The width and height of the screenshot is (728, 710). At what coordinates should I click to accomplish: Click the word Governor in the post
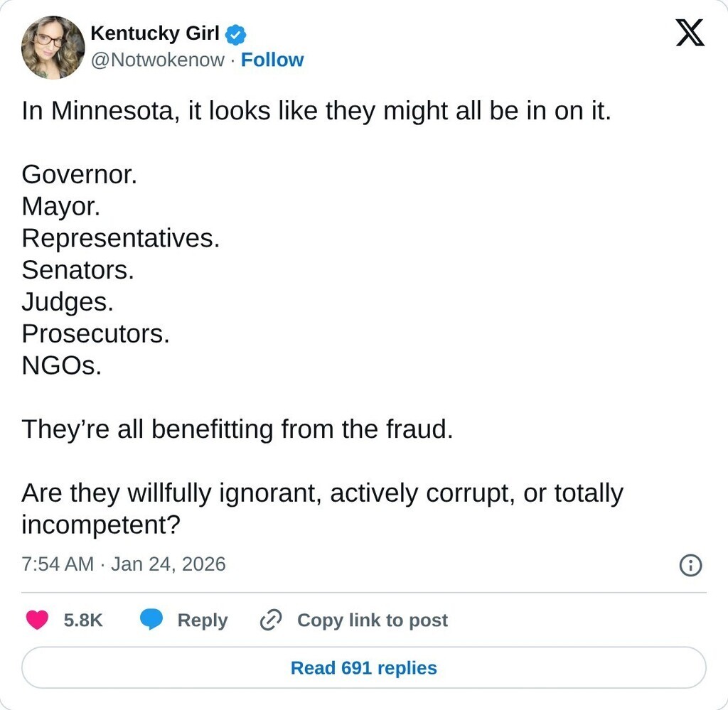pyautogui.click(x=79, y=174)
